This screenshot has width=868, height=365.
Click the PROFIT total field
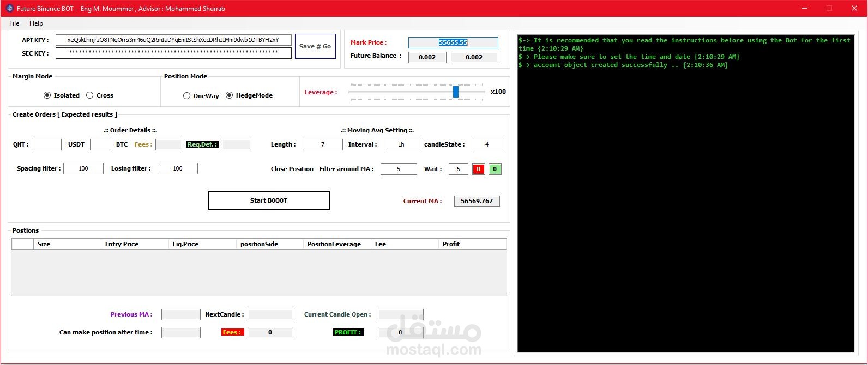pos(400,332)
